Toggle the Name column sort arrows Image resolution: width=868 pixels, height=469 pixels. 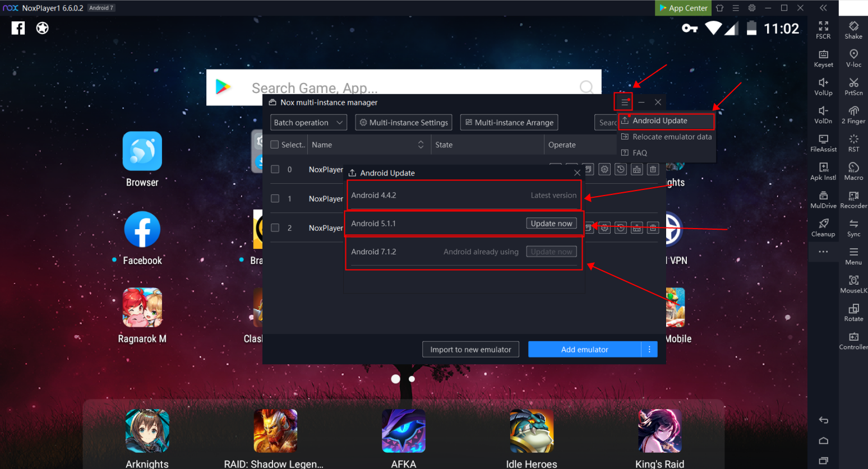[421, 145]
